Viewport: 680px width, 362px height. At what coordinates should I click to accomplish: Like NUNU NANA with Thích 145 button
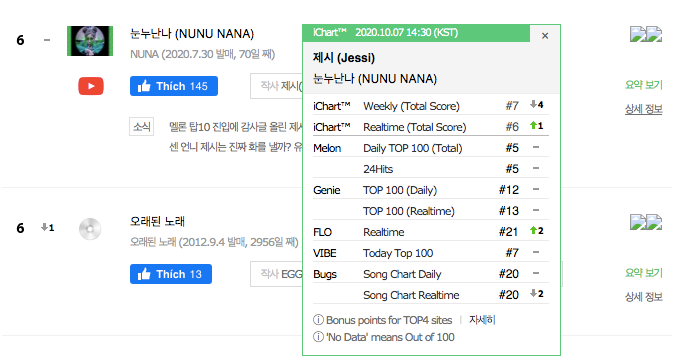coord(173,86)
